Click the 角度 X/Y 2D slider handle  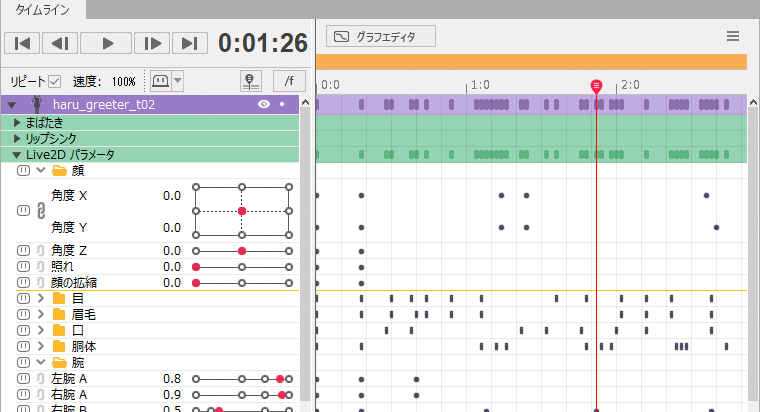pyautogui.click(x=242, y=211)
